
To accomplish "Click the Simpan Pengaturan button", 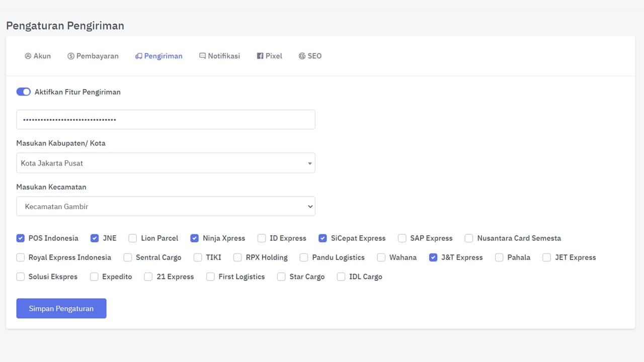I will 61,309.
